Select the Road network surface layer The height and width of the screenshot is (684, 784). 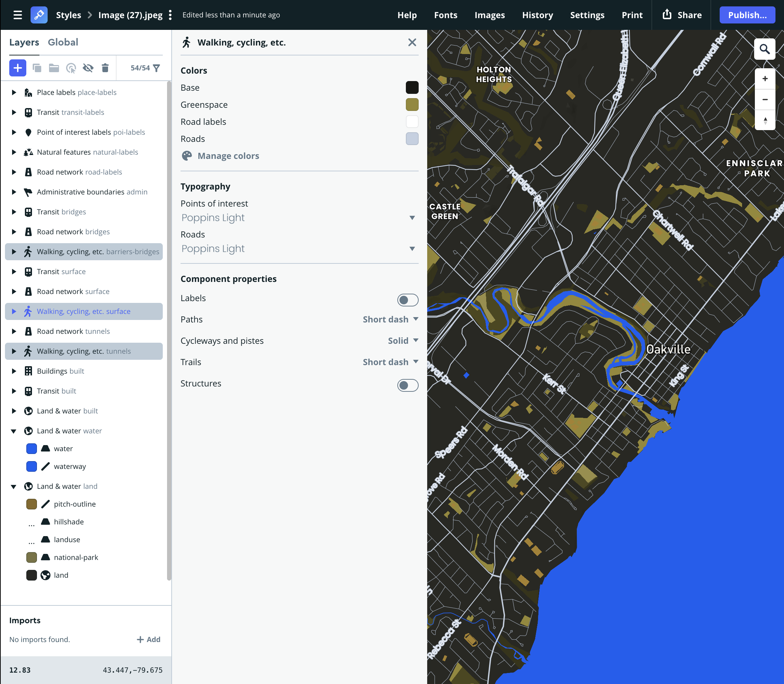[x=73, y=291]
